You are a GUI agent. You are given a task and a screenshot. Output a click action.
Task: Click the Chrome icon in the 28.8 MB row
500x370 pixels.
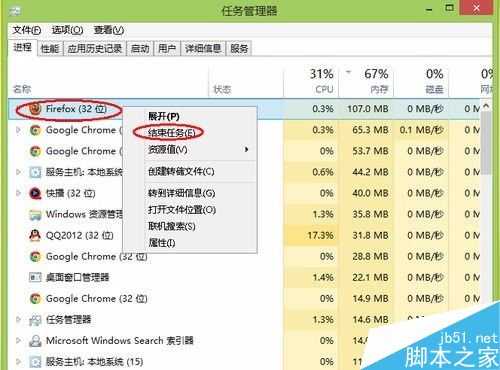coord(35,257)
